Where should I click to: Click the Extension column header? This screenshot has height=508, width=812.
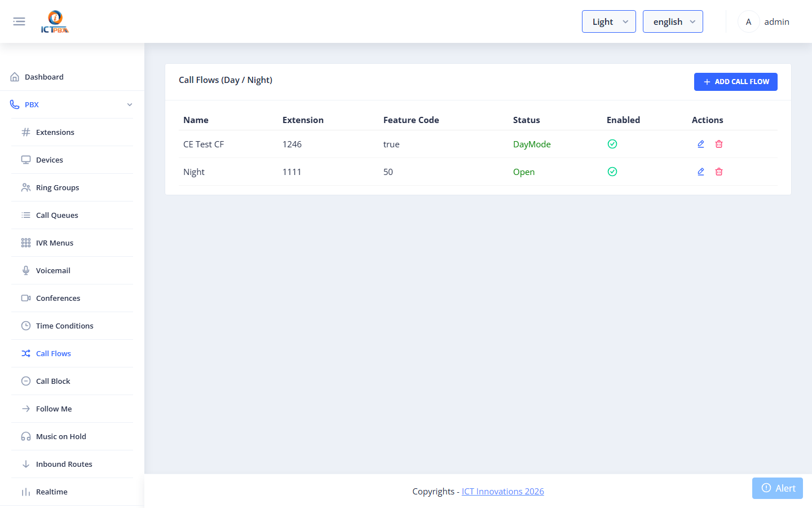click(x=303, y=120)
